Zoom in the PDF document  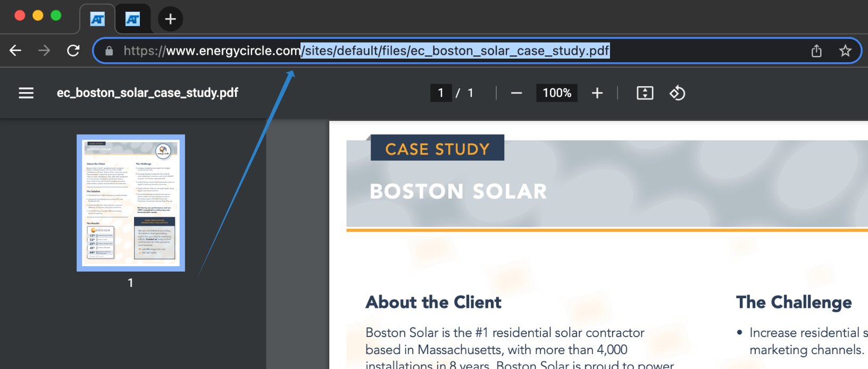(597, 93)
